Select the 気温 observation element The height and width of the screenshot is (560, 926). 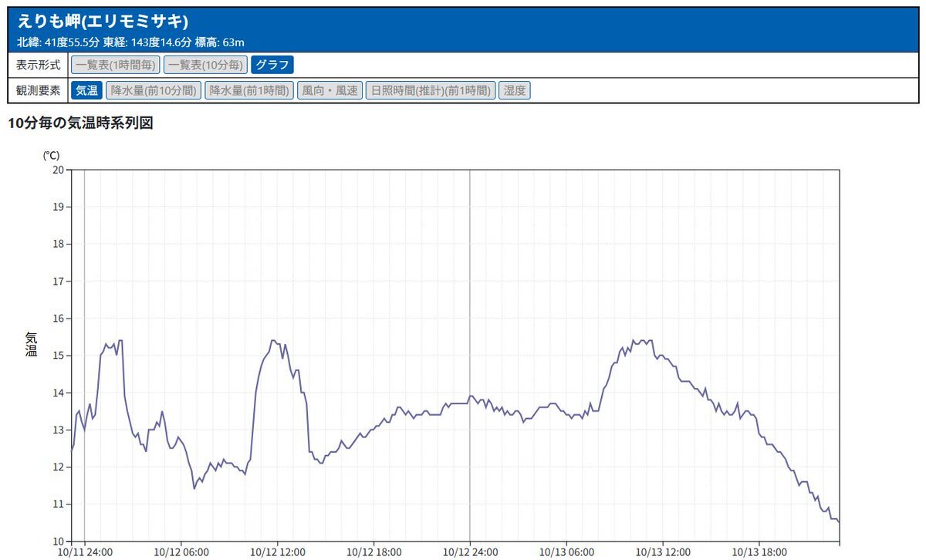(x=86, y=90)
